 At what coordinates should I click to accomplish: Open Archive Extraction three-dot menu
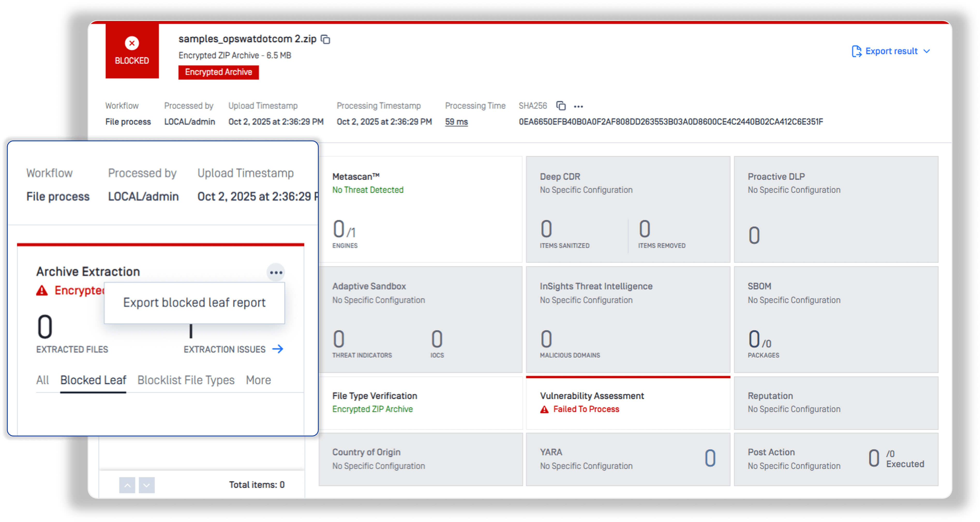(x=275, y=272)
